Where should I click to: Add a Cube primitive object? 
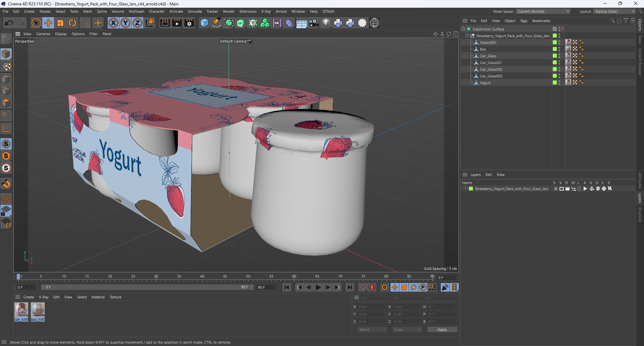click(x=204, y=23)
